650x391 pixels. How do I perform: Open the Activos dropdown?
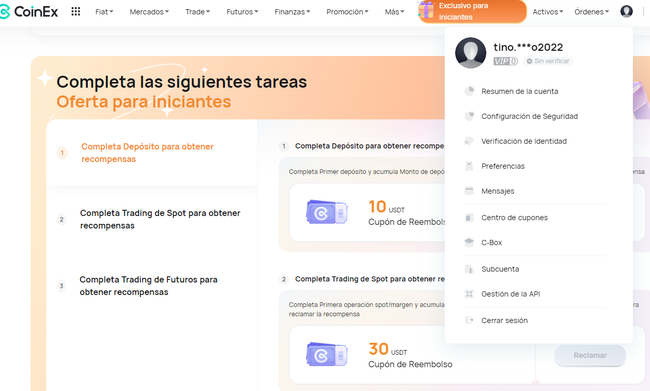(548, 12)
